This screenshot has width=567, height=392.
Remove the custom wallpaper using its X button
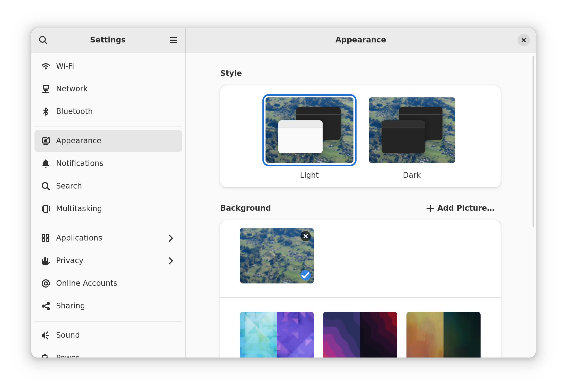click(x=305, y=236)
